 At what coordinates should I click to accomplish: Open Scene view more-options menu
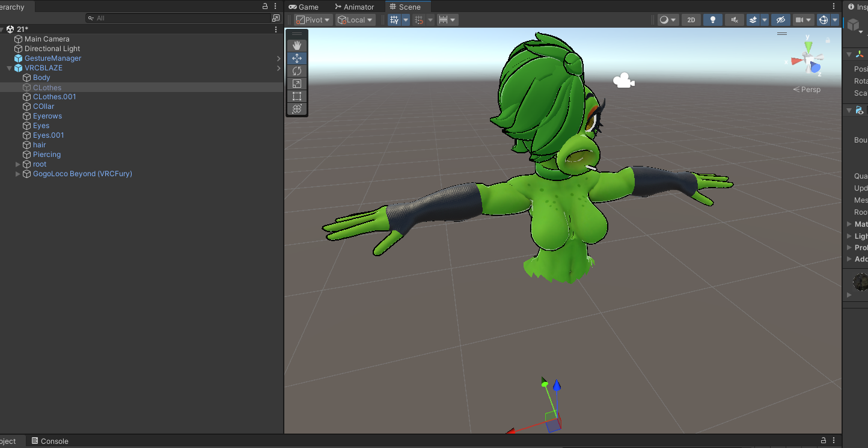click(x=834, y=6)
